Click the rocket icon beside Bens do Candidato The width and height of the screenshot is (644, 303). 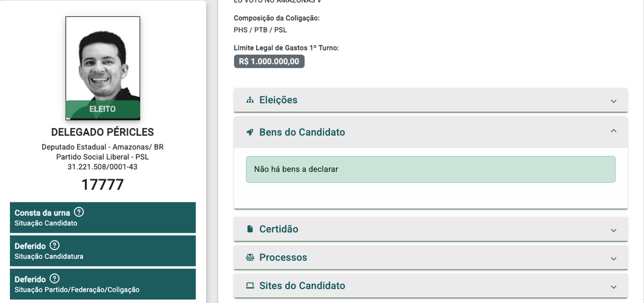pos(250,132)
